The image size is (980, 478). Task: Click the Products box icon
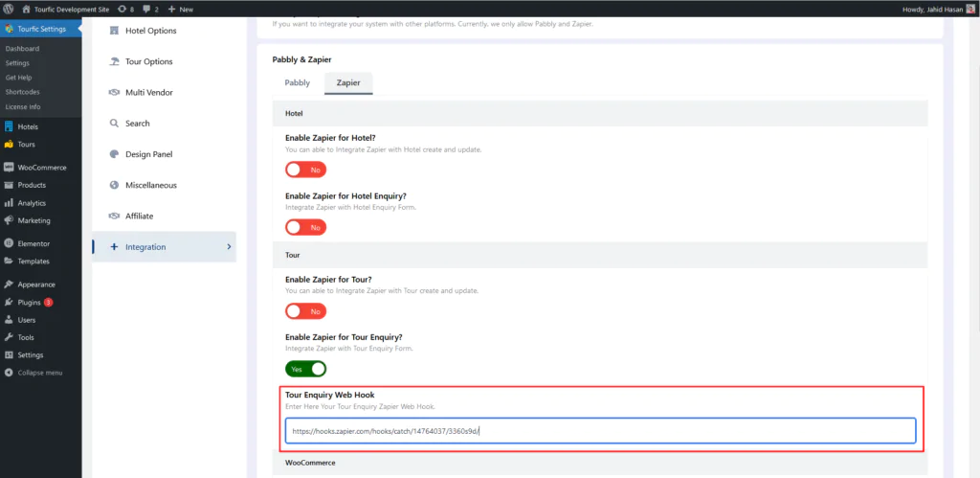pyautogui.click(x=8, y=185)
